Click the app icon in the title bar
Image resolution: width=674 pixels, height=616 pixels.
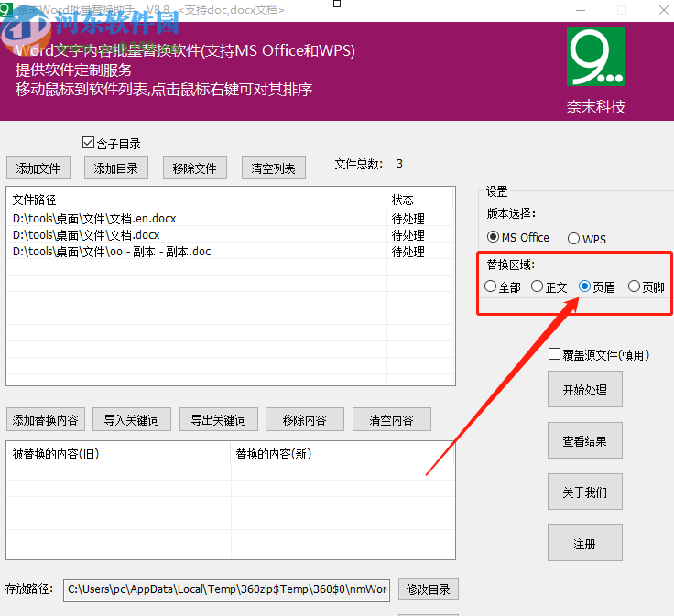pyautogui.click(x=6, y=9)
